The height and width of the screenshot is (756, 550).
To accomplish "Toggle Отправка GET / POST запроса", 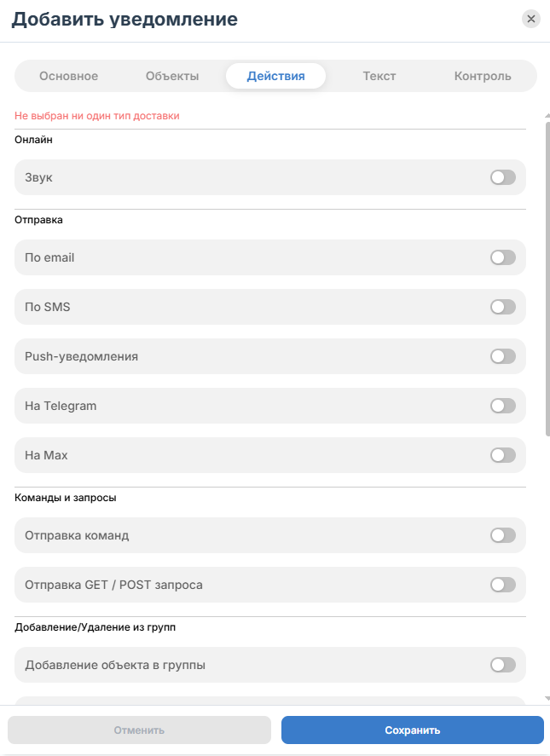I will 503,585.
